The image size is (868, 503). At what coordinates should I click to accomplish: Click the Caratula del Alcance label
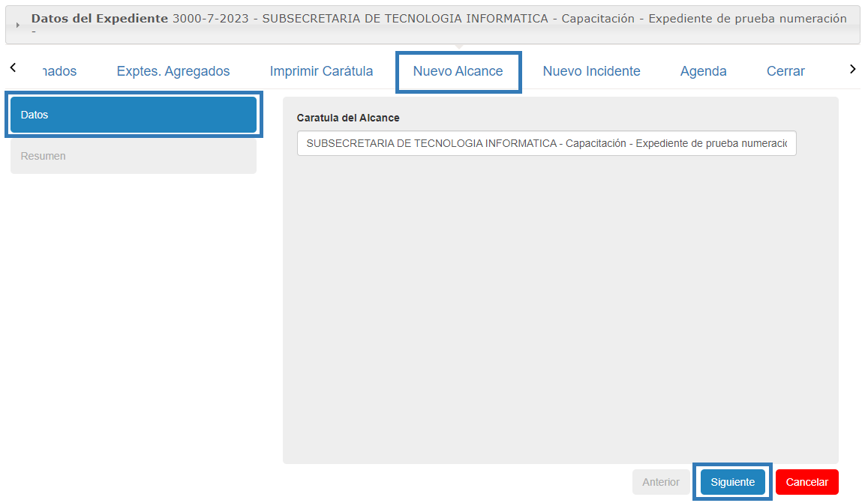point(348,118)
